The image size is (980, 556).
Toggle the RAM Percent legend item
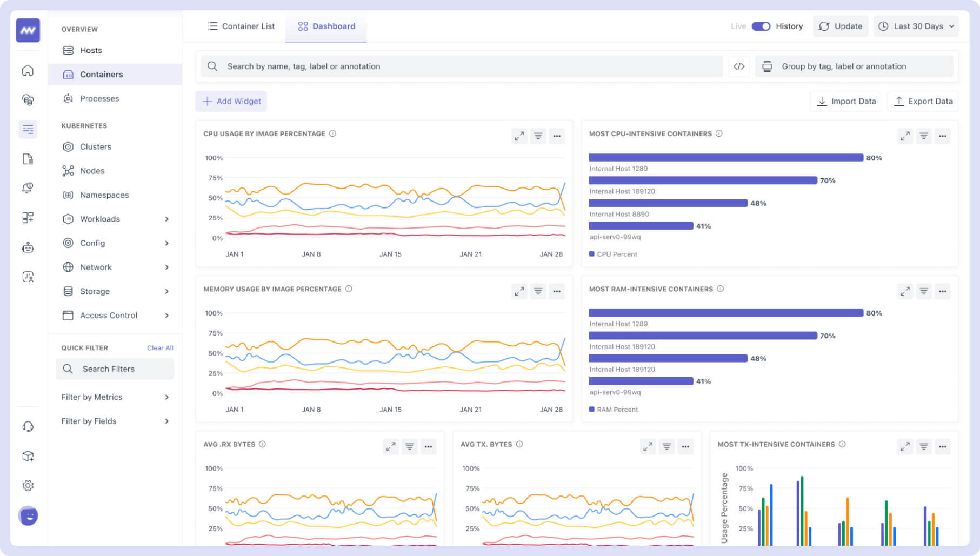click(614, 409)
